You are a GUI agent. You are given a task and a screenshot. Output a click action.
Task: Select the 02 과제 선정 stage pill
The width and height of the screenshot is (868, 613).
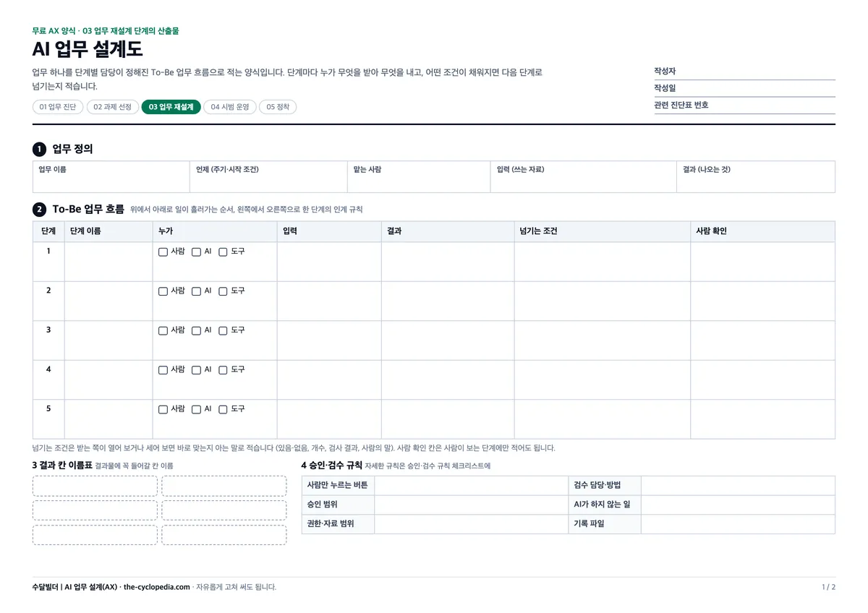[x=113, y=107]
